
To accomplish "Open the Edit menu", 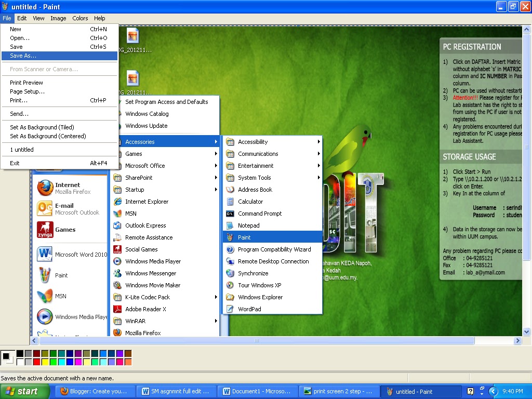I will [x=22, y=18].
